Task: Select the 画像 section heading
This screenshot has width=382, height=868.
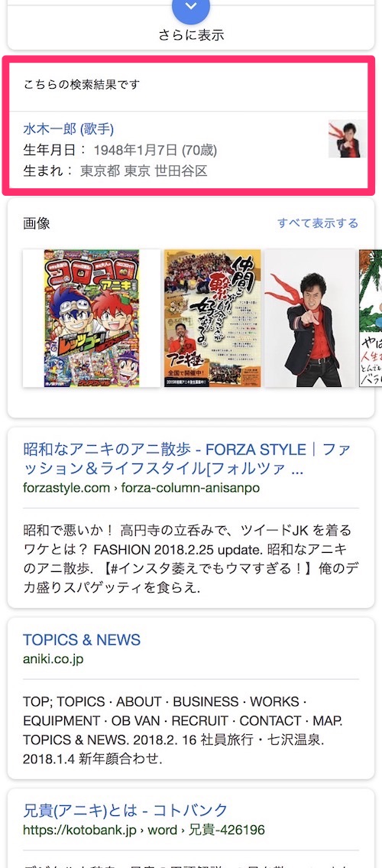Action: [37, 223]
